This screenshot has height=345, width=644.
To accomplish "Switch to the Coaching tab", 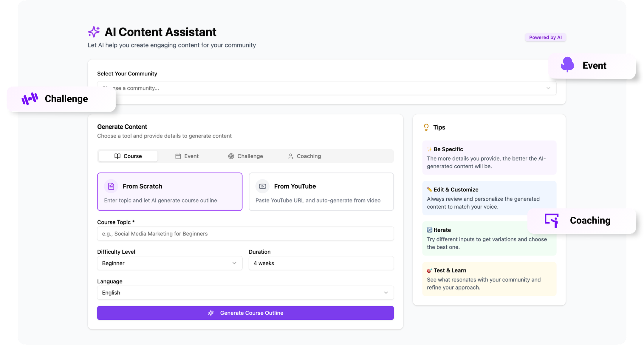I will (304, 156).
